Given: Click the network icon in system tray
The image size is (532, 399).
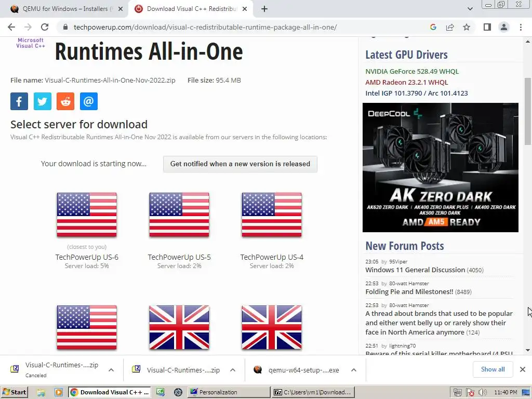Looking at the screenshot, I should pos(457,392).
